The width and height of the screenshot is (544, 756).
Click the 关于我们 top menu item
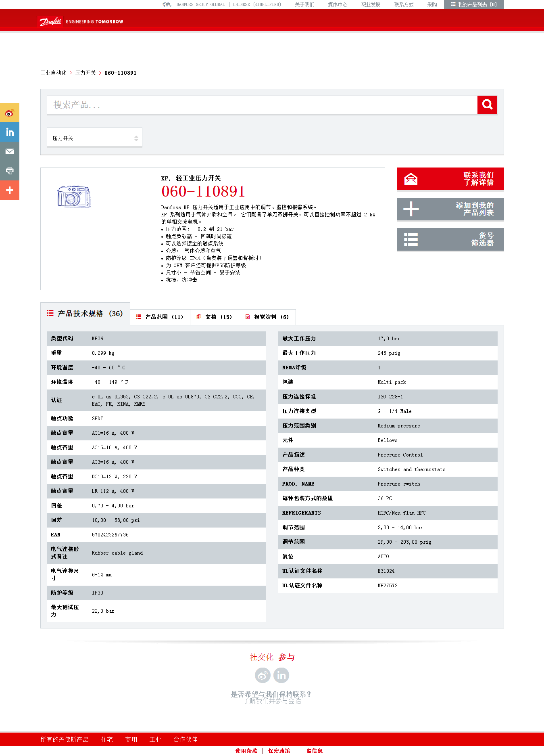pyautogui.click(x=304, y=4)
